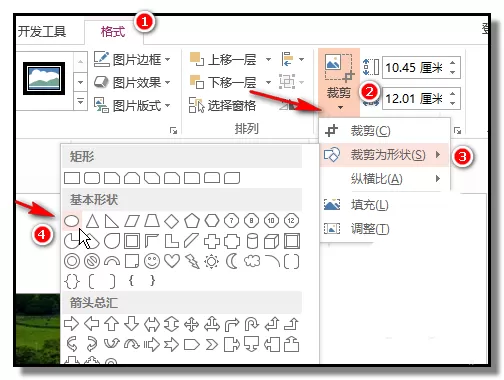Expand the 纵横比(A) submenu
Image resolution: width=504 pixels, height=380 pixels.
438,179
